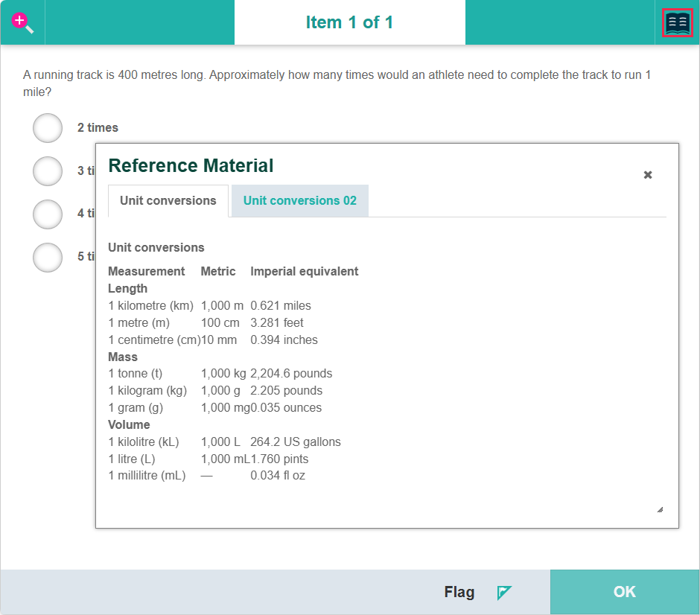
Task: Click the 'Length' section heading
Action: [x=127, y=289]
